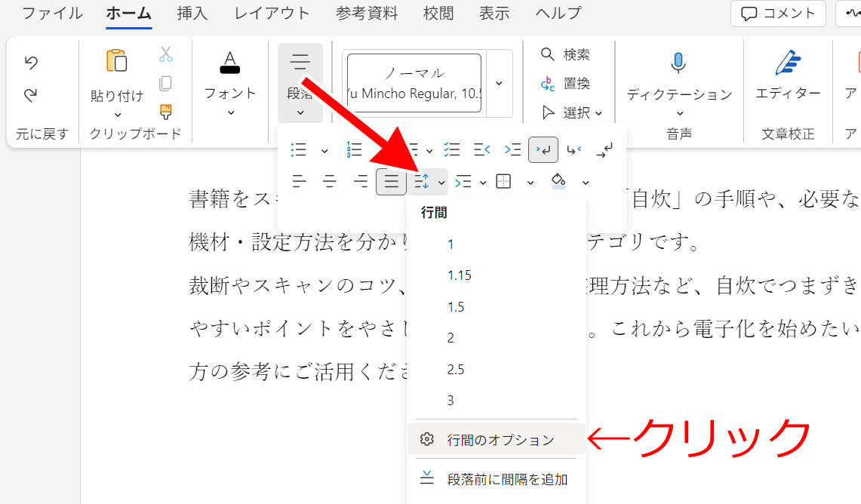
Task: Open the エディター editor pen icon
Action: click(x=788, y=62)
